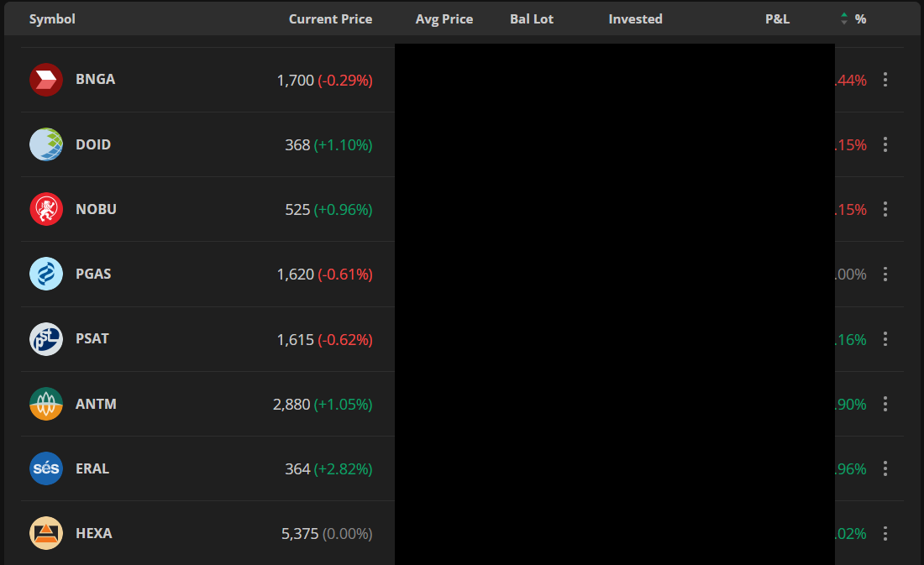This screenshot has width=924, height=565.
Task: Click the P&L column header
Action: coord(777,18)
